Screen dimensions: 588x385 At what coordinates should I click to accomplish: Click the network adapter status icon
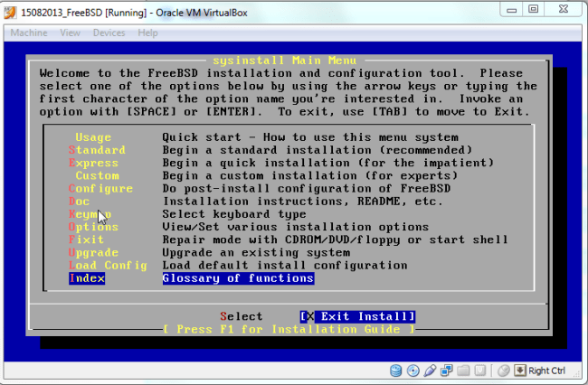(x=447, y=371)
